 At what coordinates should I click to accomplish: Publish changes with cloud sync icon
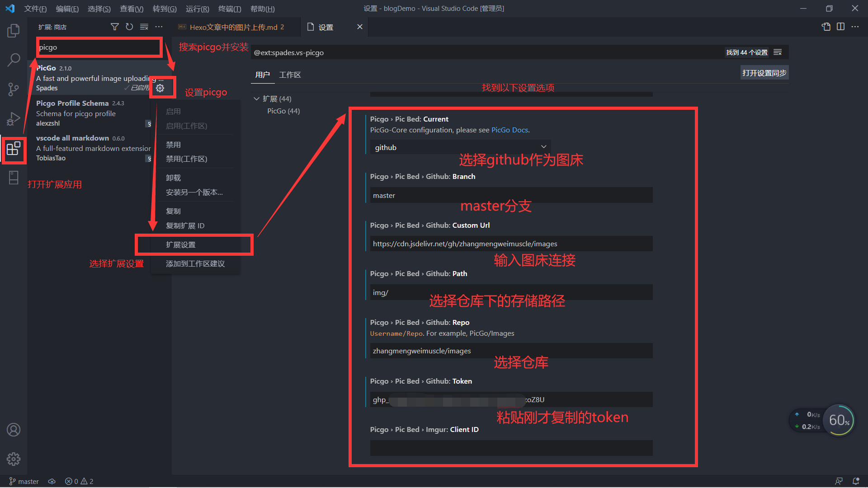pos(52,482)
